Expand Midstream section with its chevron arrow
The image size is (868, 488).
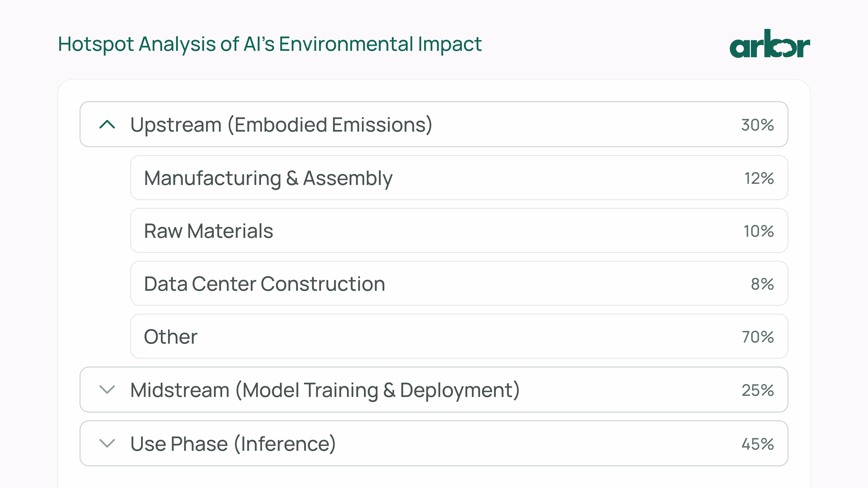[x=107, y=390]
